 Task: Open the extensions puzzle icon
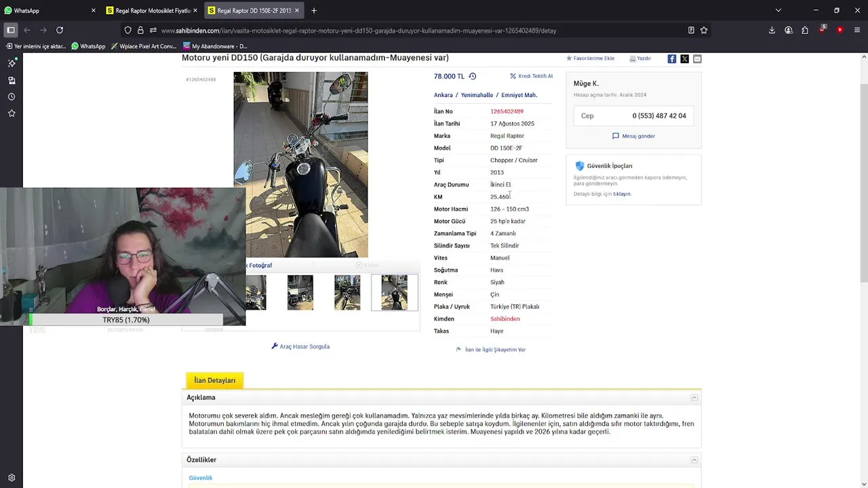pos(805,30)
